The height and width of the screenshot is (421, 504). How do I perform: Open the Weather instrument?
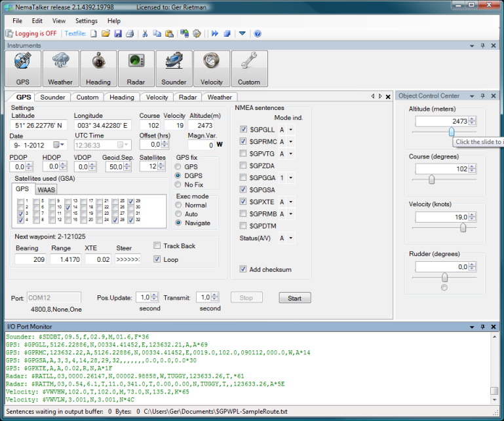coord(60,69)
